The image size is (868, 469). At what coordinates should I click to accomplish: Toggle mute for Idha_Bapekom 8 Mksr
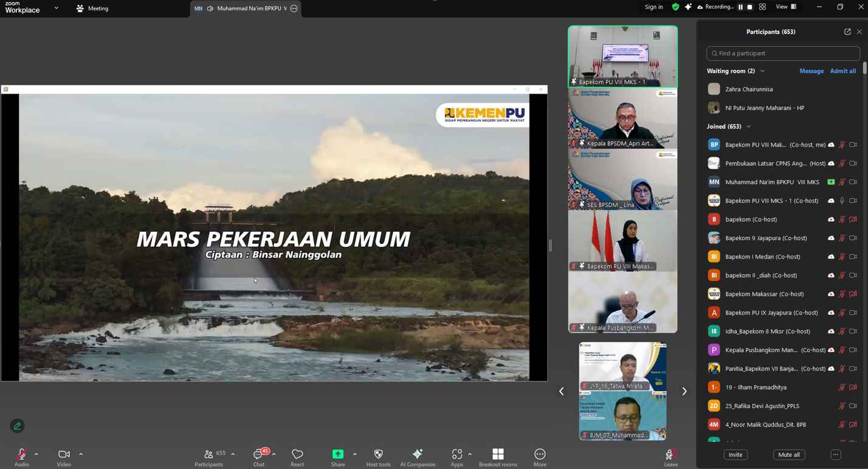coord(842,331)
